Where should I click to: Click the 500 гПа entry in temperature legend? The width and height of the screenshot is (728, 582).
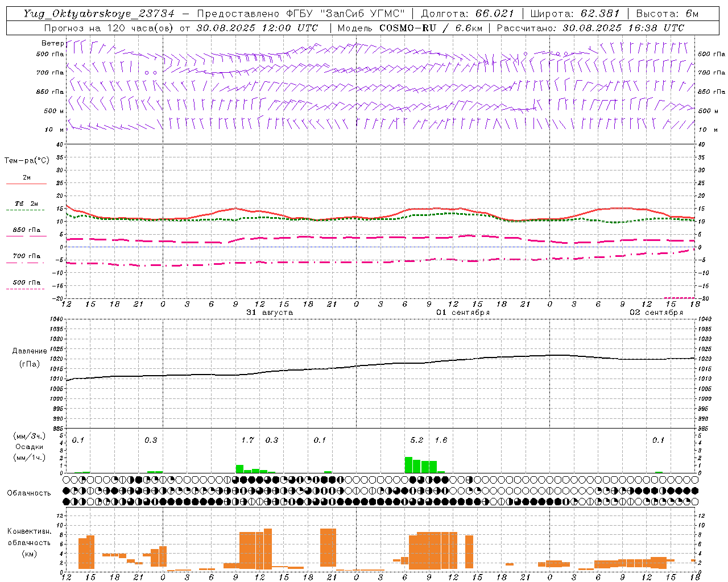[x=26, y=285]
